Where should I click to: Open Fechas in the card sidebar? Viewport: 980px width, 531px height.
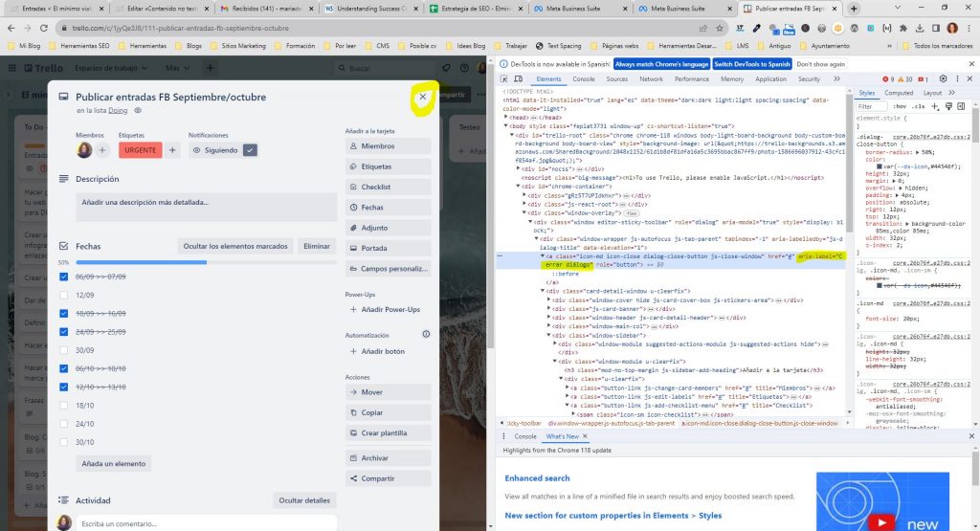click(388, 208)
